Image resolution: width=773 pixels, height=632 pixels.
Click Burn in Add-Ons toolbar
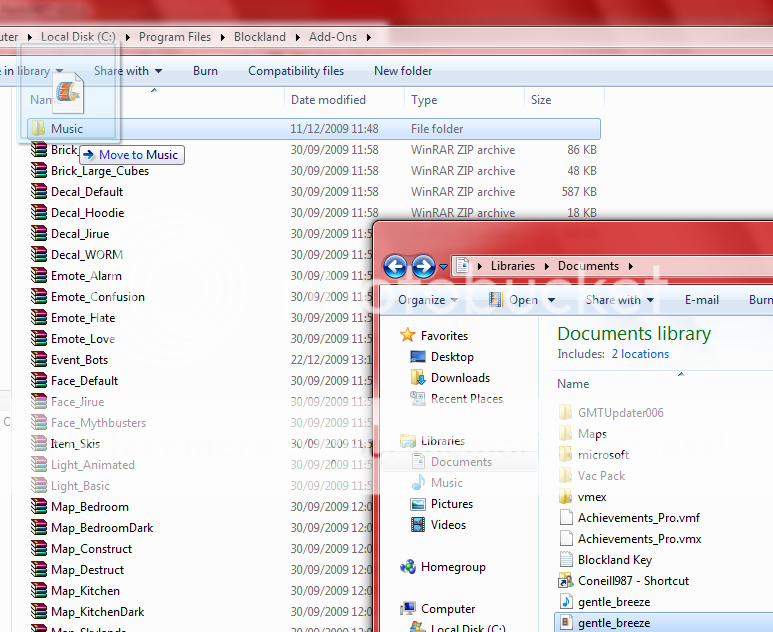click(x=205, y=71)
